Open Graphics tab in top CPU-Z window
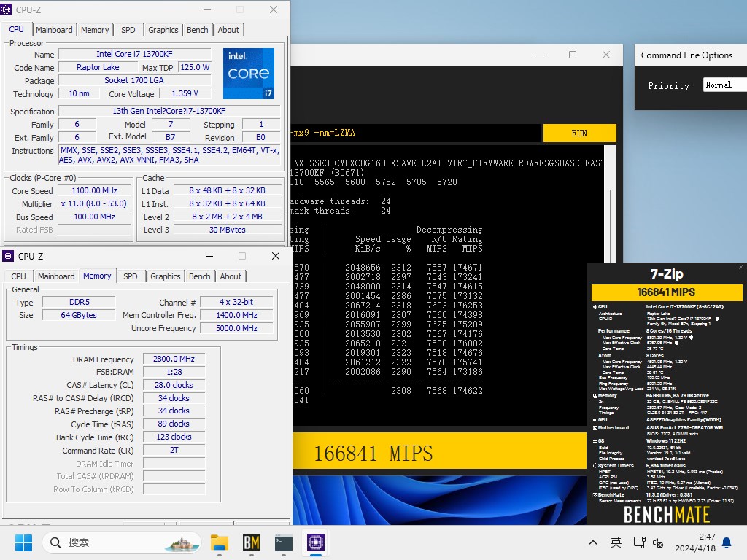747x560 pixels. click(x=163, y=29)
